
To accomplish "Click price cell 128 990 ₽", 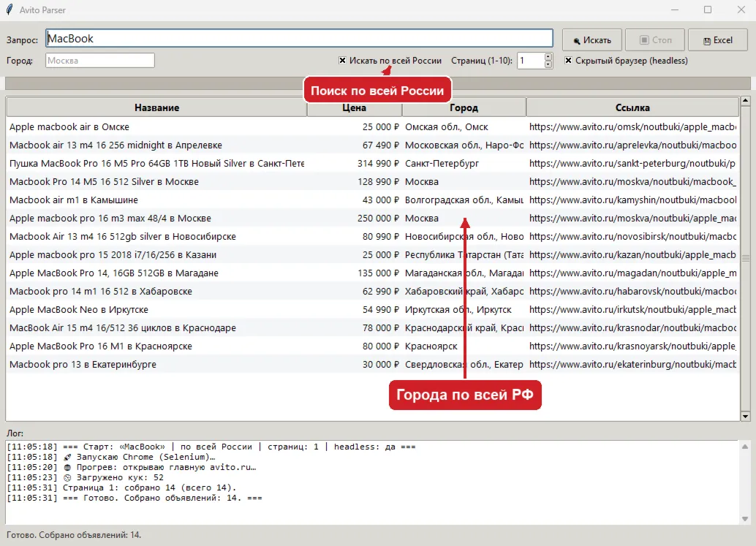I will [x=378, y=182].
